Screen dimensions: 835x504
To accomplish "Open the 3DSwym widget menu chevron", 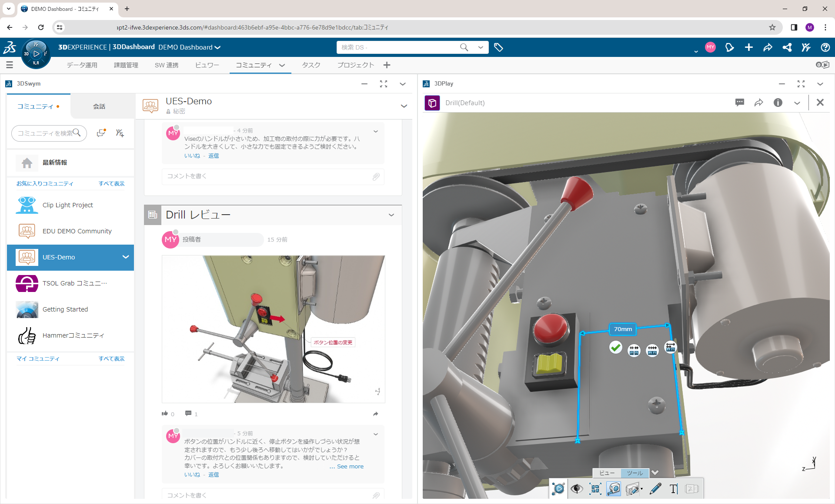I will coord(403,84).
